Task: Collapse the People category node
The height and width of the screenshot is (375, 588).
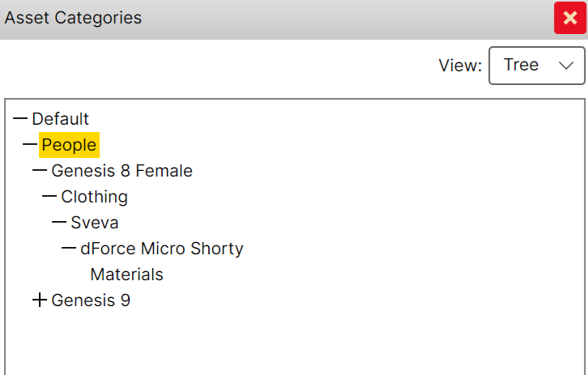Action: [x=30, y=145]
